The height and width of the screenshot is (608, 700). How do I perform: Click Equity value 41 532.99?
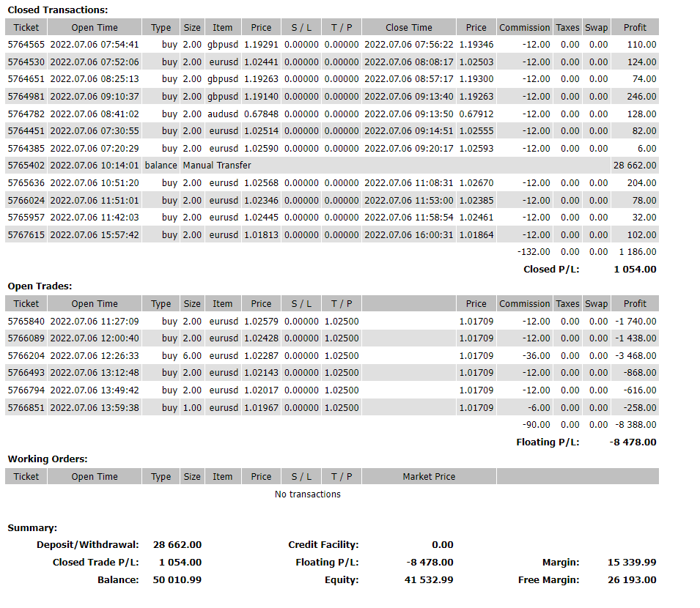pos(429,580)
